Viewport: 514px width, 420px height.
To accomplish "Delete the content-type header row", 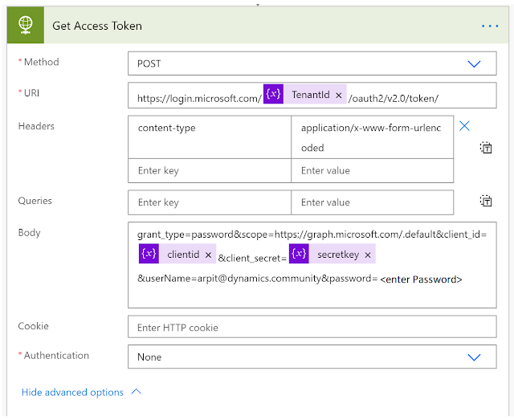I will 464,125.
